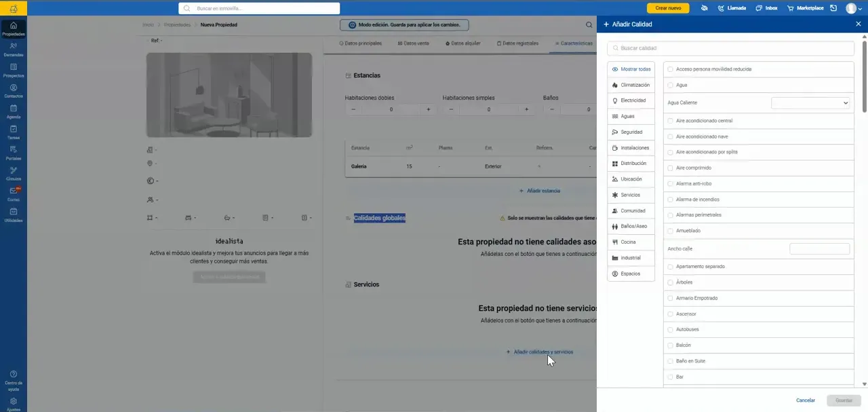Open Correo in the left sidebar
Screen dimensions: 868x412
pyautogui.click(x=14, y=195)
